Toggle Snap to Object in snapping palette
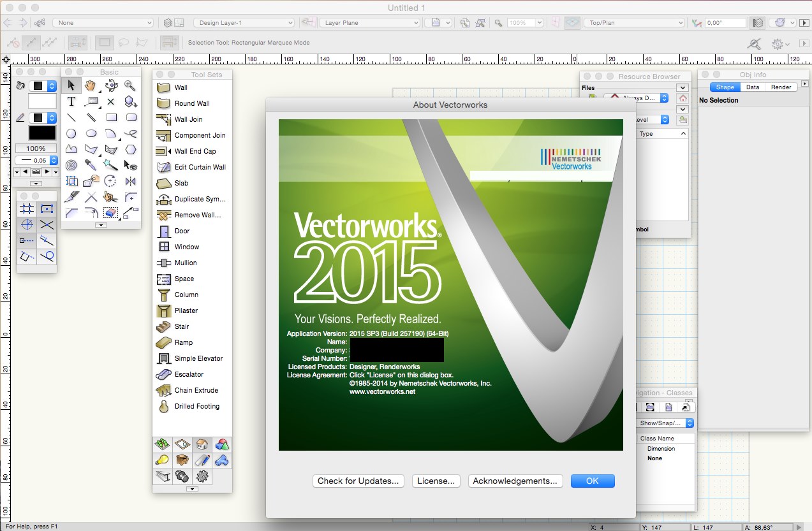This screenshot has height=531, width=812. (x=46, y=208)
